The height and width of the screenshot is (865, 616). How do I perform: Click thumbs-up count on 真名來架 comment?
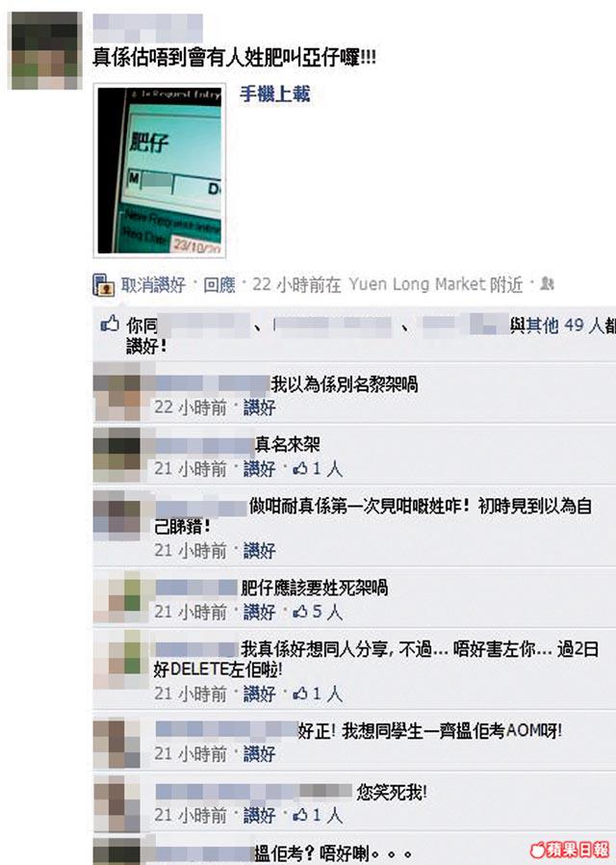318,469
